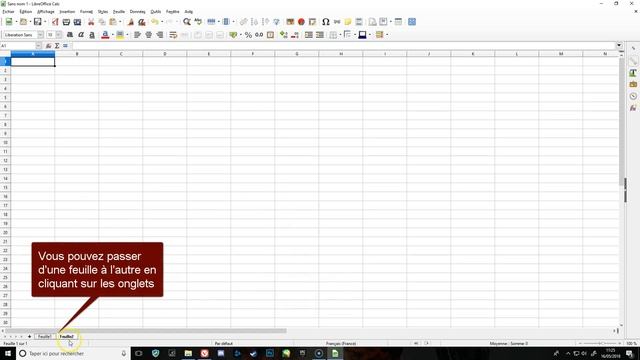
Task: Expand the currency format dropdown arrow
Action: 240,35
